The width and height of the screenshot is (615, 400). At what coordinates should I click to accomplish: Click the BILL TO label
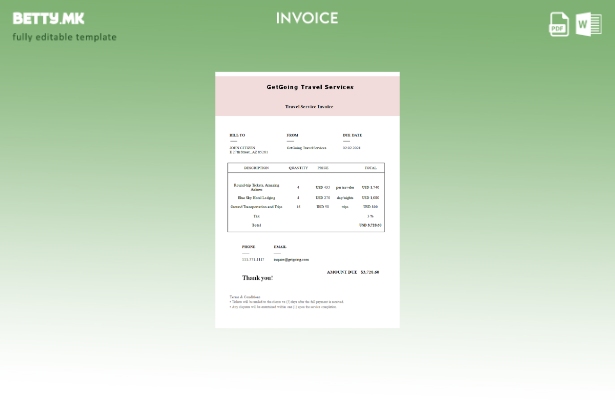[237, 135]
